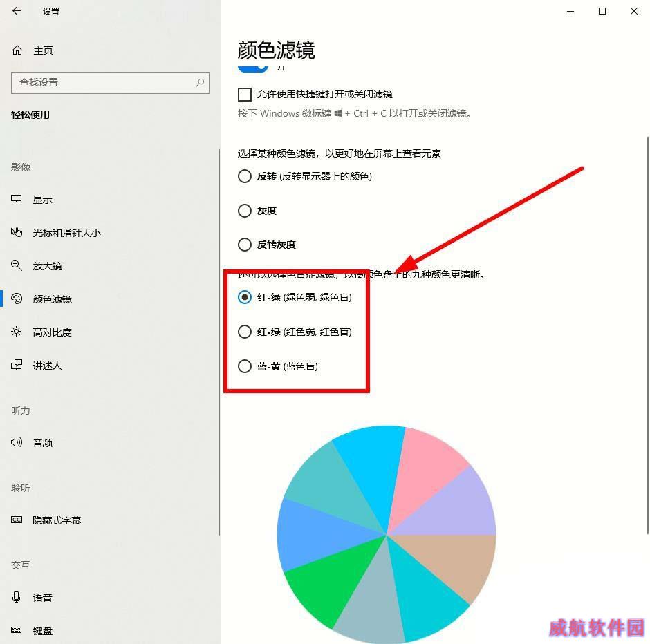The height and width of the screenshot is (644, 650).
Task: Turn off the color filter toggle switch
Action: point(253,68)
